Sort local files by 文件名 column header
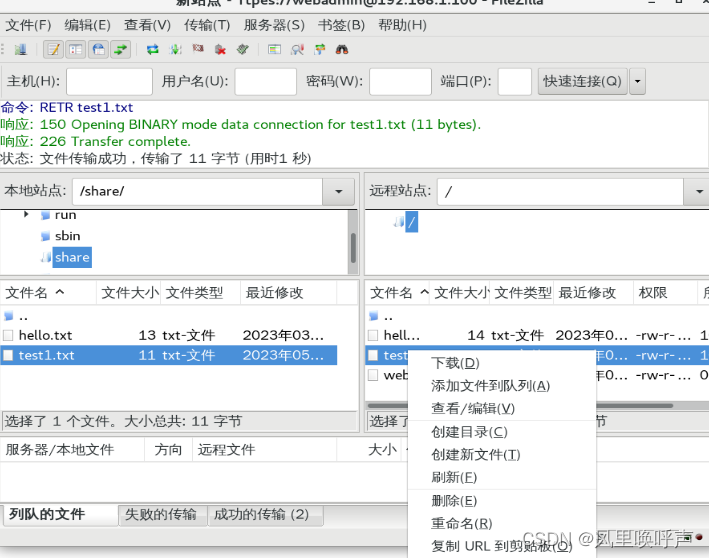This screenshot has width=709, height=558. [x=48, y=293]
